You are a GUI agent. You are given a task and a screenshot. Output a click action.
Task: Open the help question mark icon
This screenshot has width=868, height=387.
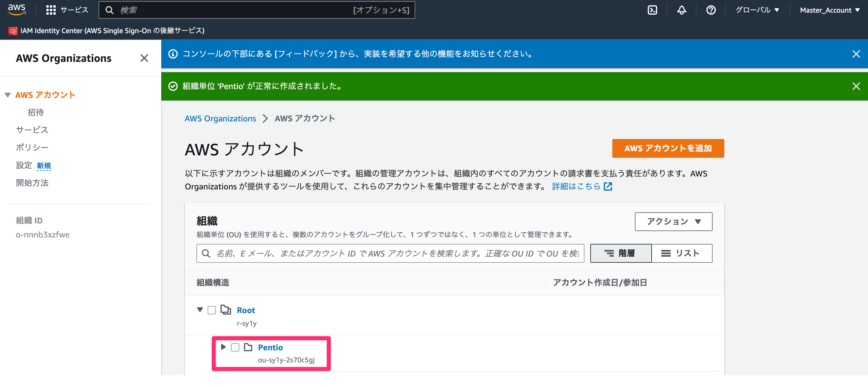click(x=711, y=10)
